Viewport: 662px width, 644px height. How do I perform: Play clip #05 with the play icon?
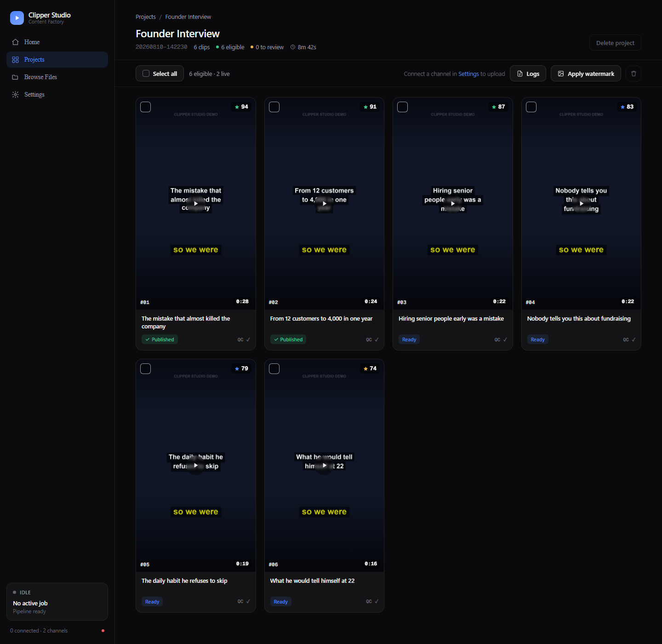tap(196, 466)
